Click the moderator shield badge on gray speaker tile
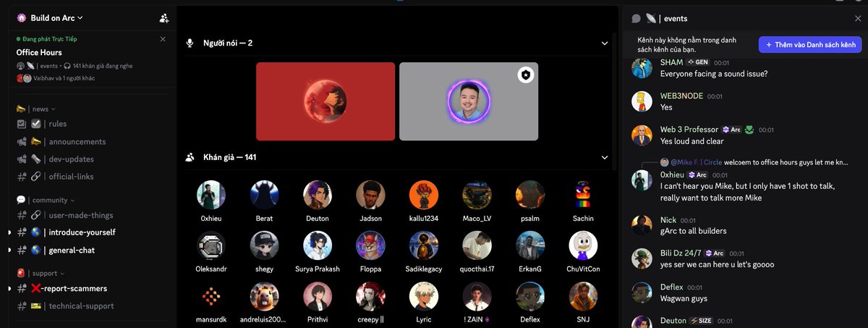868x328 pixels. (x=526, y=75)
